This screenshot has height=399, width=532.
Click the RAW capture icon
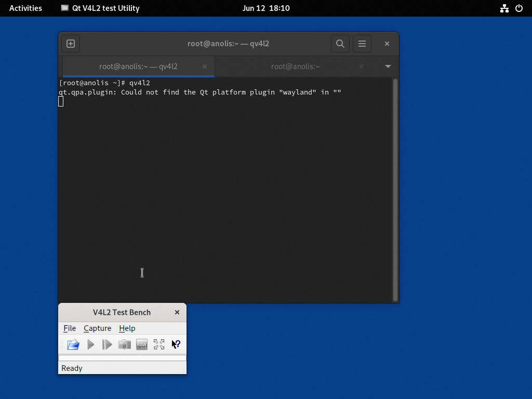pyautogui.click(x=142, y=344)
